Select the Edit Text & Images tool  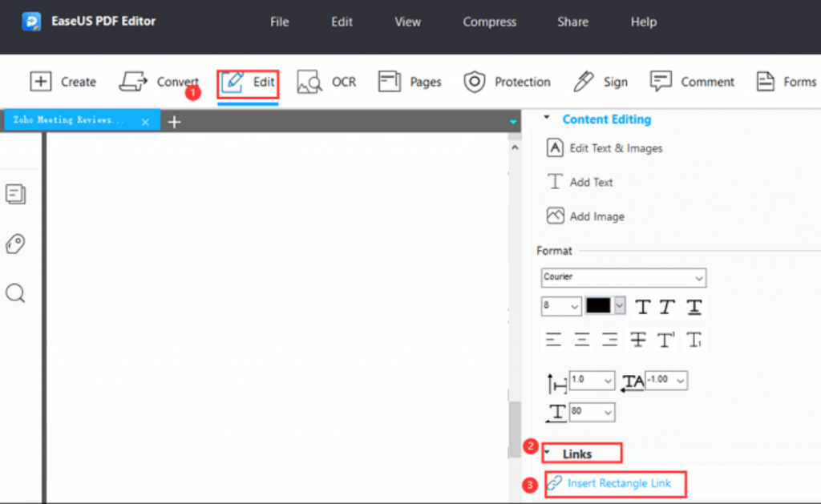(613, 147)
